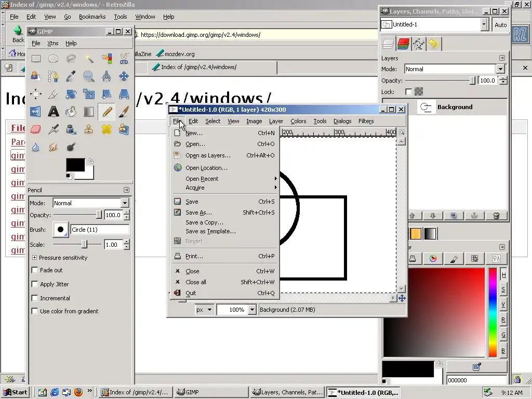Image resolution: width=532 pixels, height=399 pixels.
Task: Select the Airbrush tool
Action: point(54,129)
